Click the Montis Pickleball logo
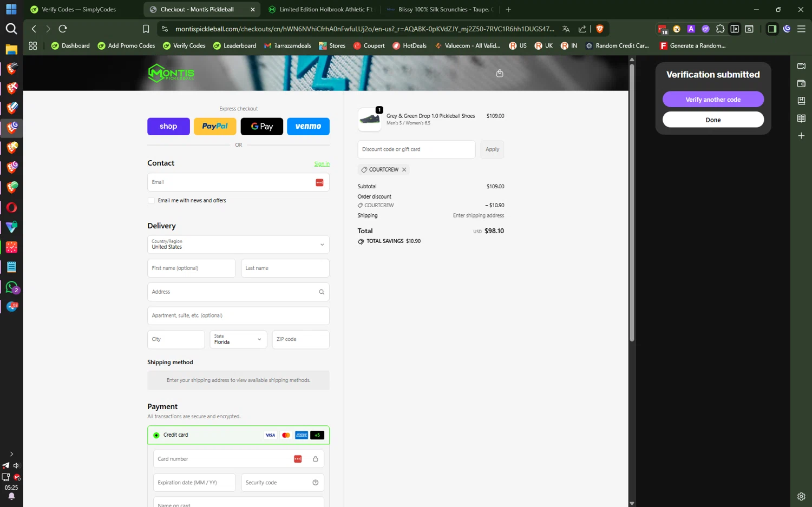812x507 pixels. (171, 73)
